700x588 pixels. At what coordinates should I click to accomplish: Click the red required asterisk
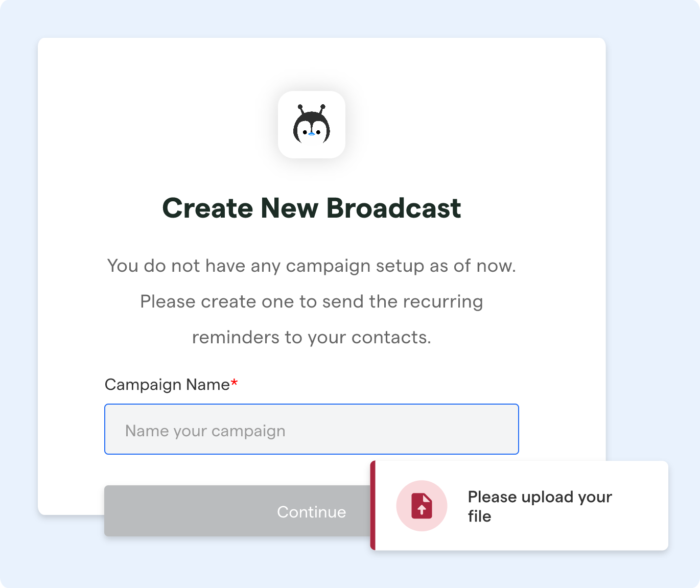pos(234,383)
